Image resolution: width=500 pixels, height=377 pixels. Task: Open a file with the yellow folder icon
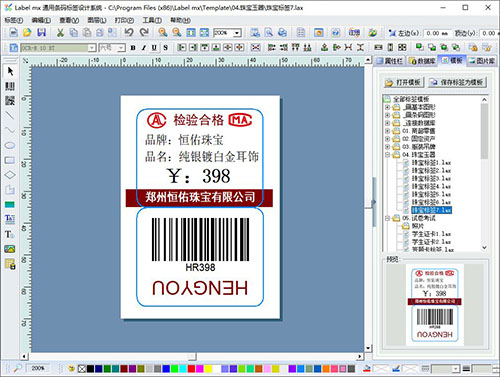pyautogui.click(x=27, y=32)
